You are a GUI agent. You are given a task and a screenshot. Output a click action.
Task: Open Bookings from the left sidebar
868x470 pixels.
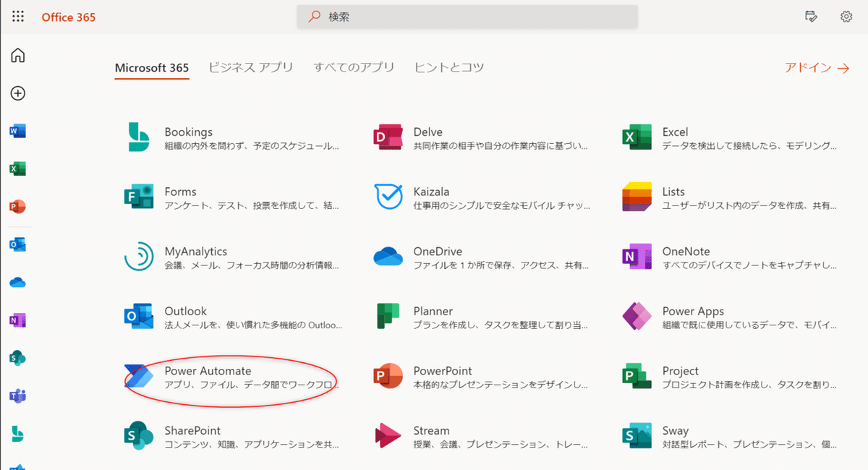coord(17,433)
